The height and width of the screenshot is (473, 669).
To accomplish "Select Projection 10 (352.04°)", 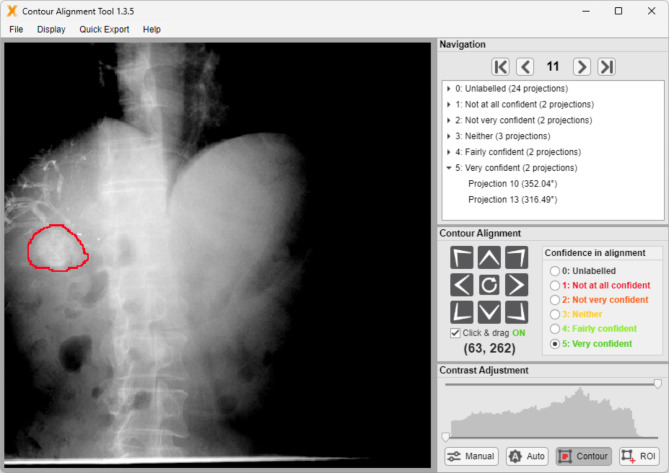I will 512,184.
